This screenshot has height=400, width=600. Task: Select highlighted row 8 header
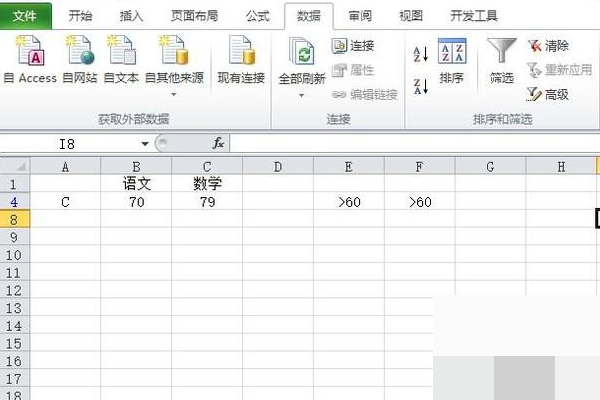tap(15, 219)
